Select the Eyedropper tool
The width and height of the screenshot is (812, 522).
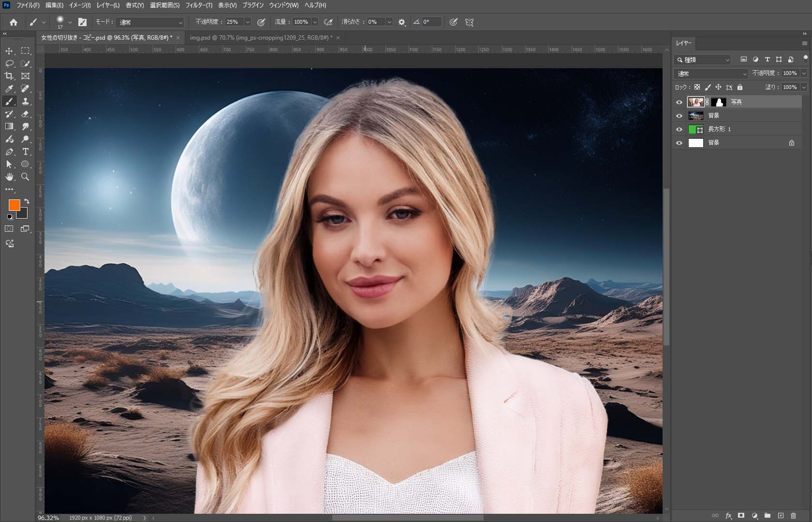click(x=9, y=89)
